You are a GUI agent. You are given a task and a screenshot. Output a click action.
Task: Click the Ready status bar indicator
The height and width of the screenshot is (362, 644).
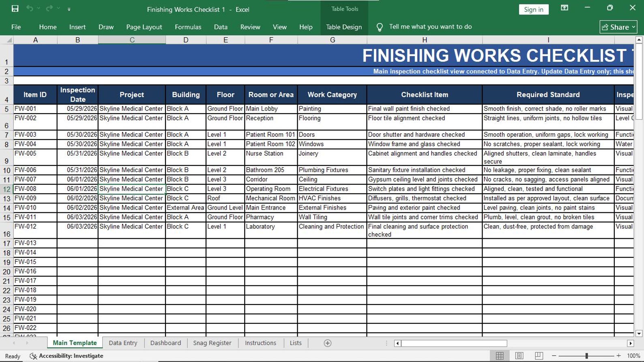pos(13,356)
